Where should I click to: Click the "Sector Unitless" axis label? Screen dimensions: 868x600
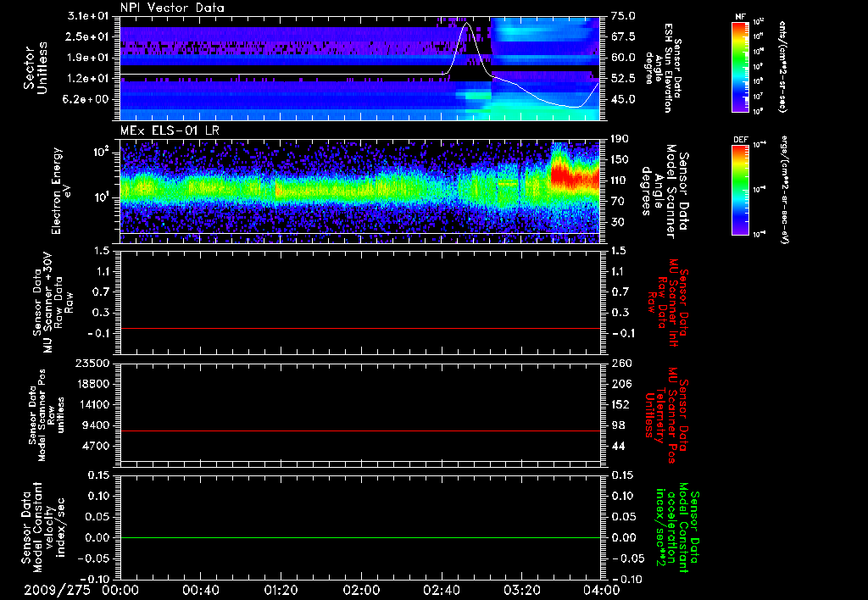pyautogui.click(x=36, y=68)
